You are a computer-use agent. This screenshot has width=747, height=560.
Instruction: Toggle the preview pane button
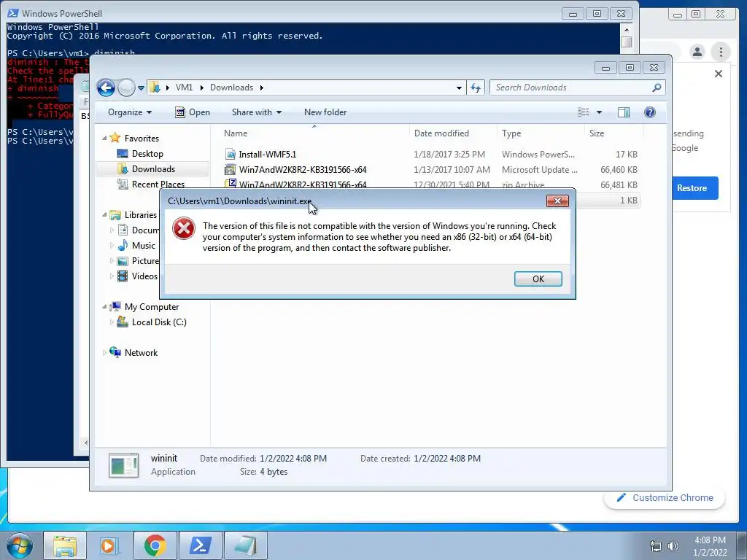624,112
